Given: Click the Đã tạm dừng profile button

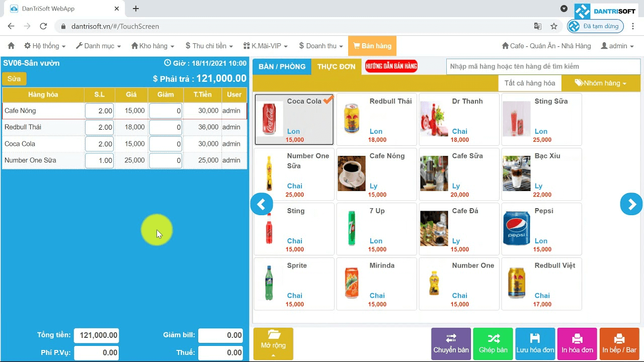Looking at the screenshot, I should [595, 26].
